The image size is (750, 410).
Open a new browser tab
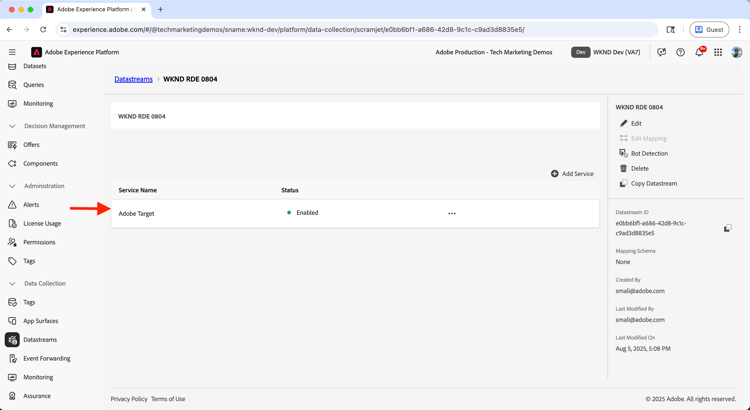click(x=160, y=9)
